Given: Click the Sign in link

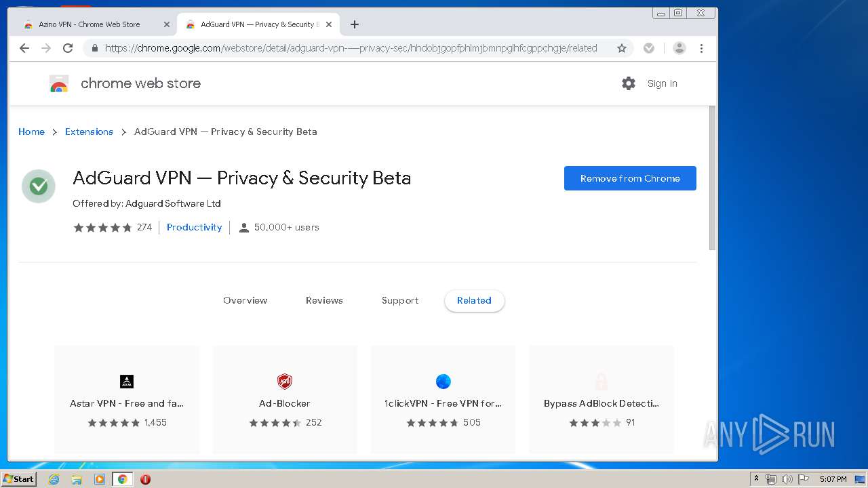Looking at the screenshot, I should (662, 83).
